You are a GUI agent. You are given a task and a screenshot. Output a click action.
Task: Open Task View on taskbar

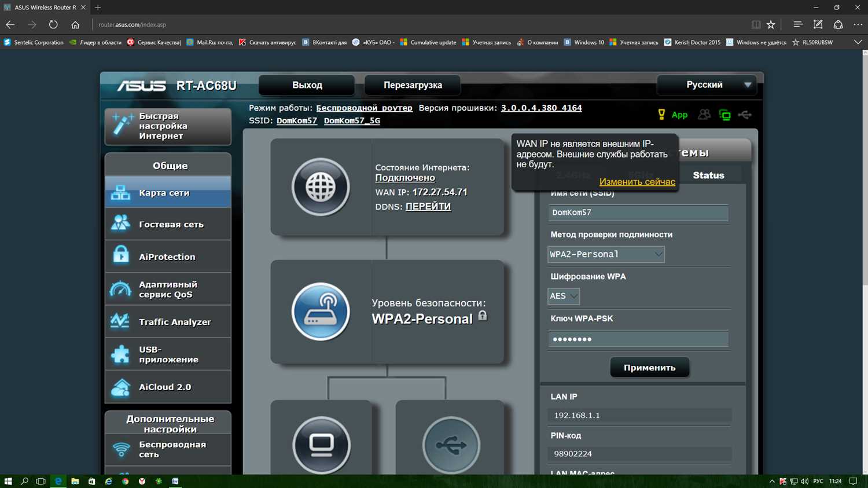tap(41, 481)
